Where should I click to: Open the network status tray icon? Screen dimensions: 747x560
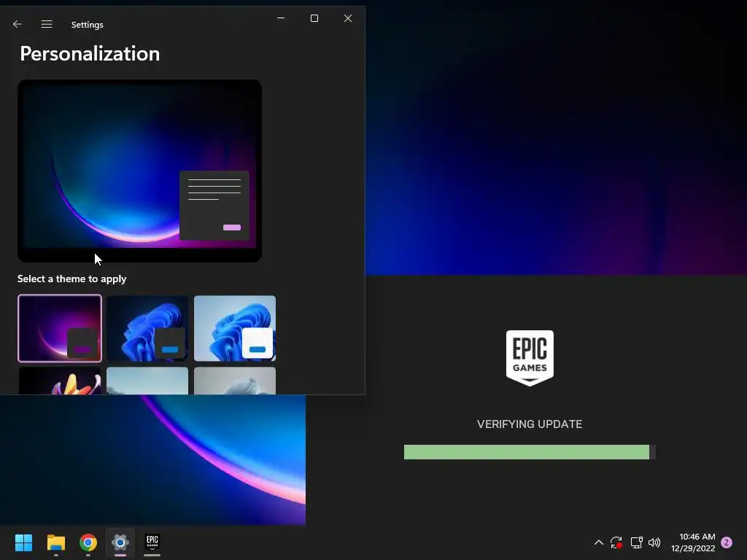[636, 542]
